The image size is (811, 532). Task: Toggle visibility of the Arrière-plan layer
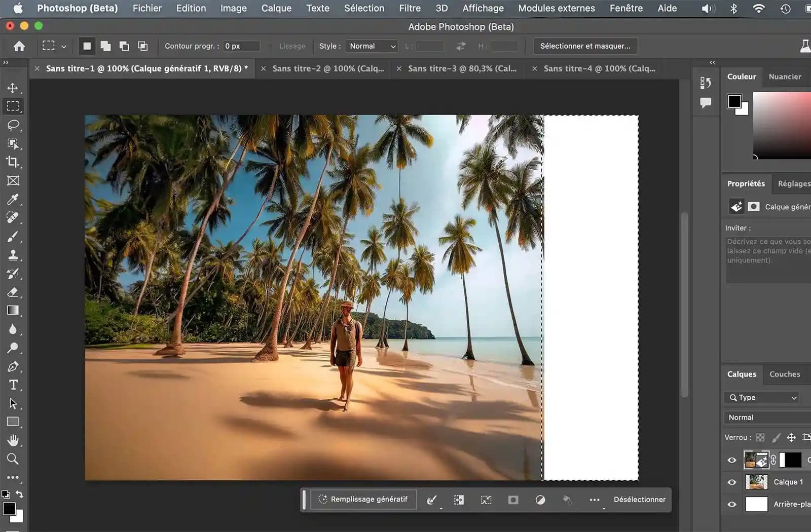point(732,505)
